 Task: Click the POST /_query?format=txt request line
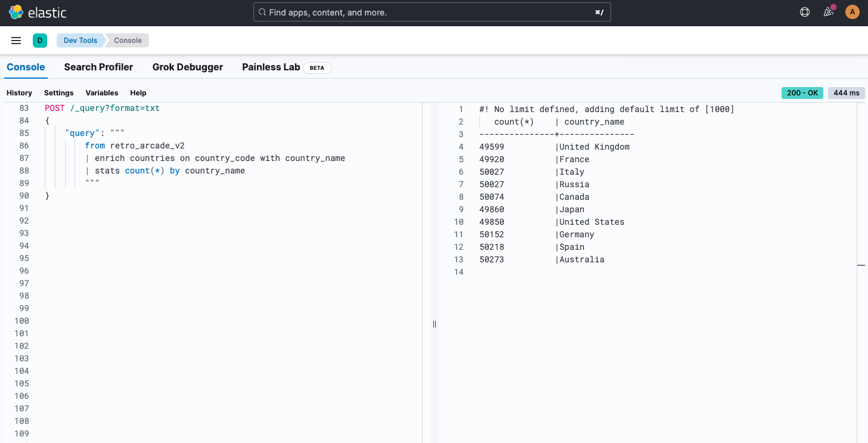click(103, 109)
